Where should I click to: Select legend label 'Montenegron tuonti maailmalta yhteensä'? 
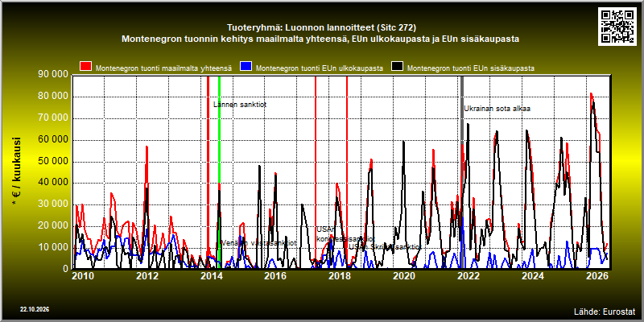164,68
